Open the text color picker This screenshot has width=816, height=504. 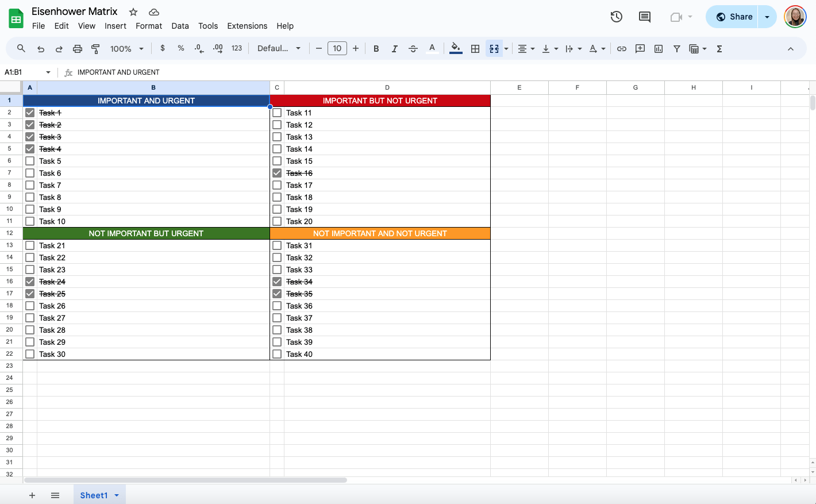click(x=432, y=49)
